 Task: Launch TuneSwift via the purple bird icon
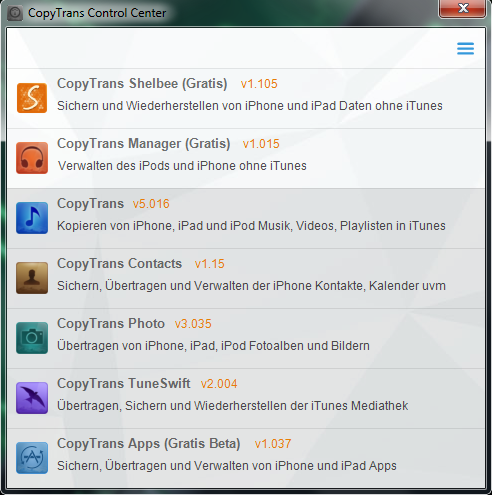coord(32,398)
